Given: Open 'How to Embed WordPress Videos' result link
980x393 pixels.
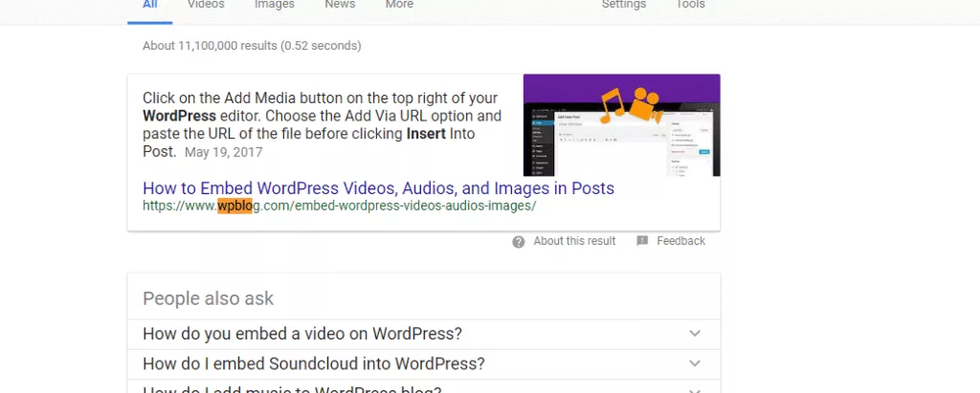Looking at the screenshot, I should tap(378, 188).
